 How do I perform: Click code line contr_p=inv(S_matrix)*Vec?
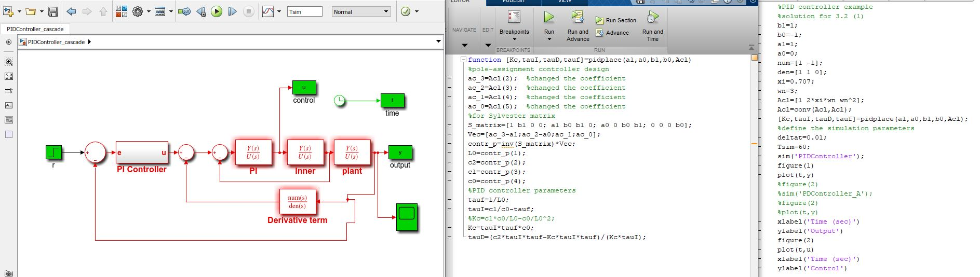click(521, 144)
